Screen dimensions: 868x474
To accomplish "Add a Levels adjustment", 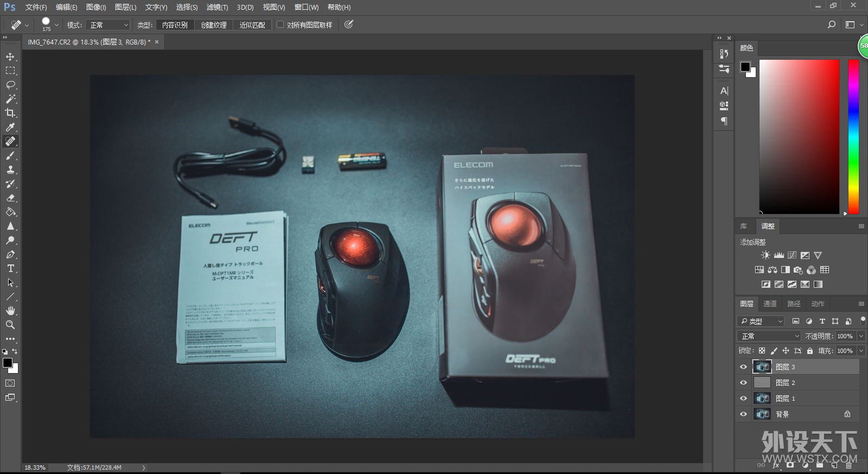I will (x=779, y=255).
